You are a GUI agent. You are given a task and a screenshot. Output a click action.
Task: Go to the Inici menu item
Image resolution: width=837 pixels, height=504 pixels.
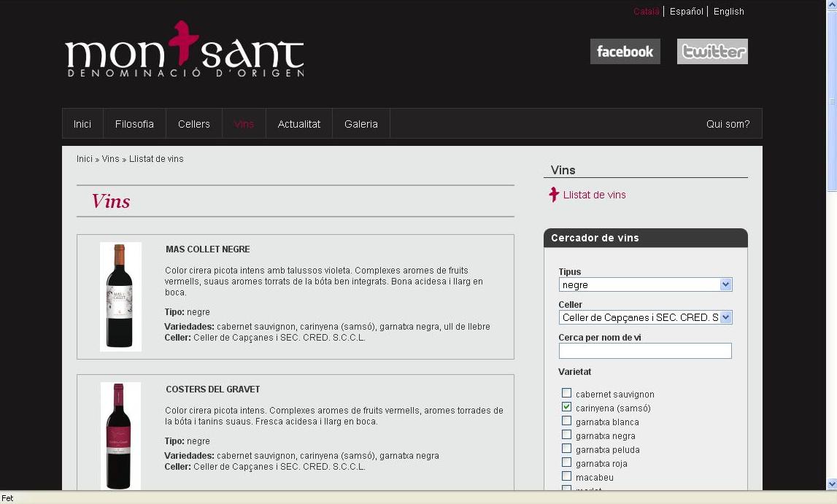(82, 124)
